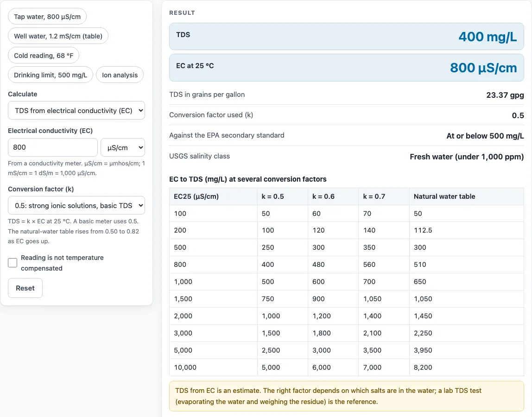Click the Reset button
The width and height of the screenshot is (532, 417).
pos(25,288)
